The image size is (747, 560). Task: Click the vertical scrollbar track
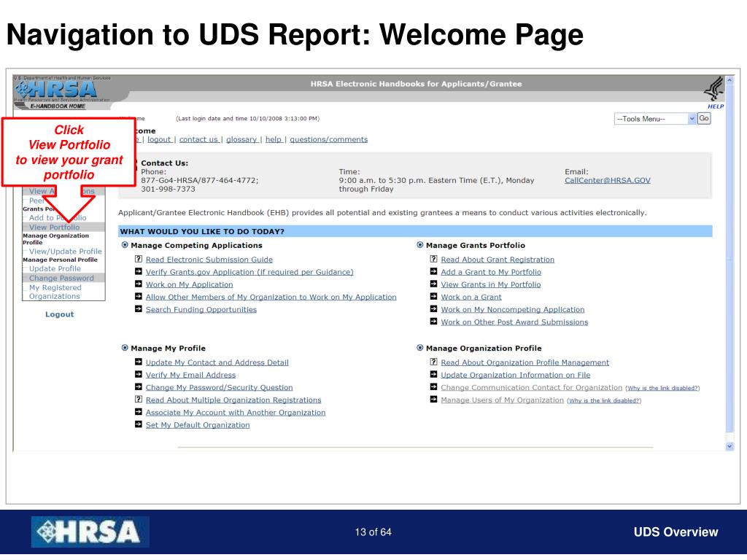[x=729, y=262]
